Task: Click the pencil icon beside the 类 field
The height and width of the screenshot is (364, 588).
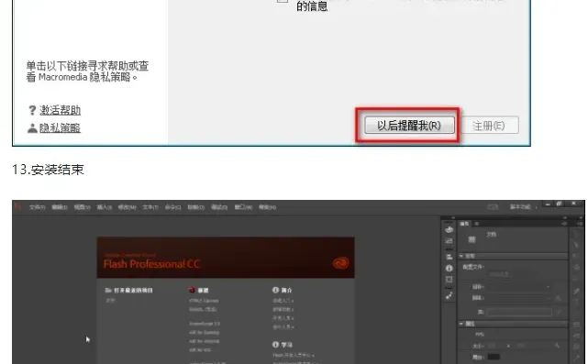Action: [x=559, y=312]
